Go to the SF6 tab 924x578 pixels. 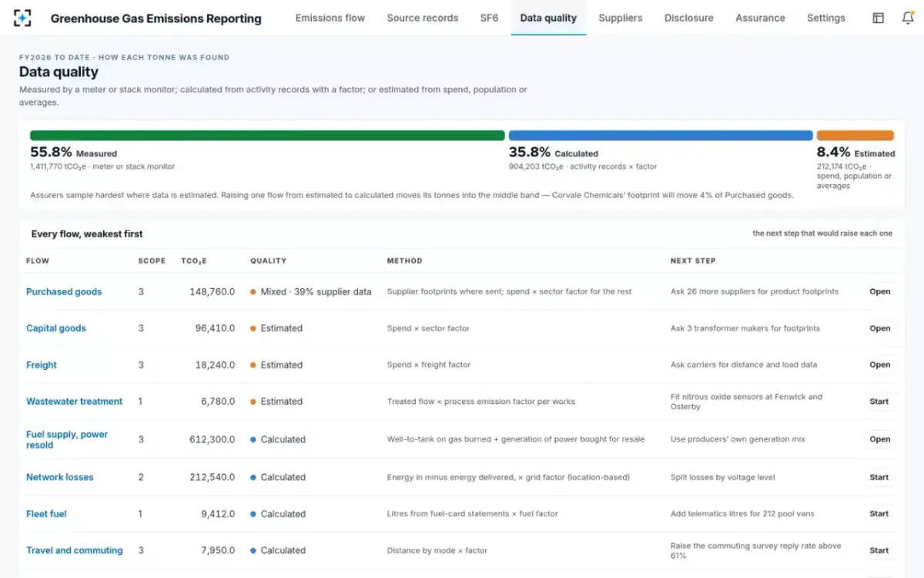pyautogui.click(x=489, y=18)
